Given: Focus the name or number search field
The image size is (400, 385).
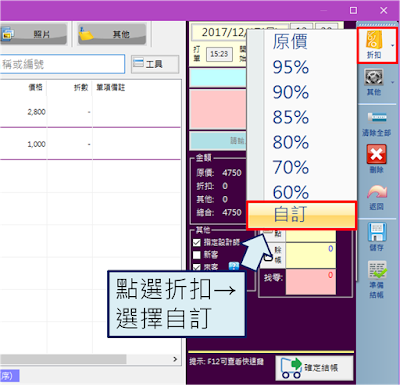Looking at the screenshot, I should coord(62,64).
